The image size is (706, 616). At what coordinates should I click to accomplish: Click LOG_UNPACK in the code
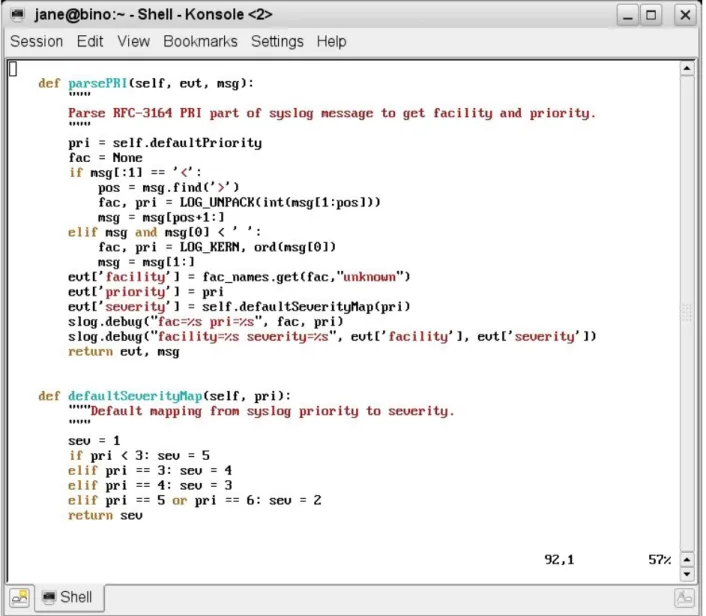point(217,202)
